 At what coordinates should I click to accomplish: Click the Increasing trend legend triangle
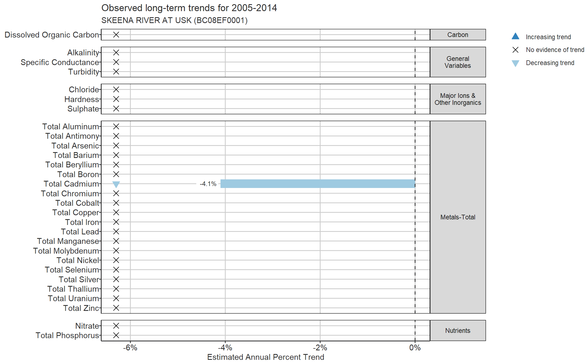coord(515,36)
